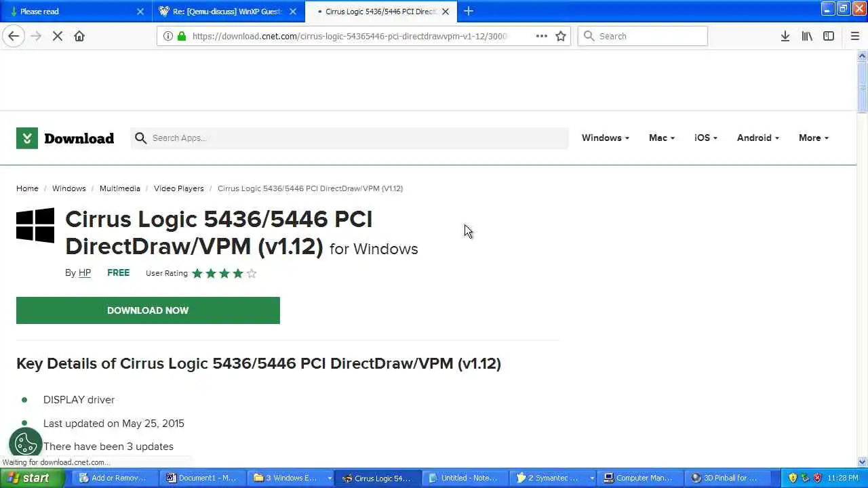This screenshot has height=488, width=868.
Task: Open the HP publisher link
Action: (x=85, y=272)
